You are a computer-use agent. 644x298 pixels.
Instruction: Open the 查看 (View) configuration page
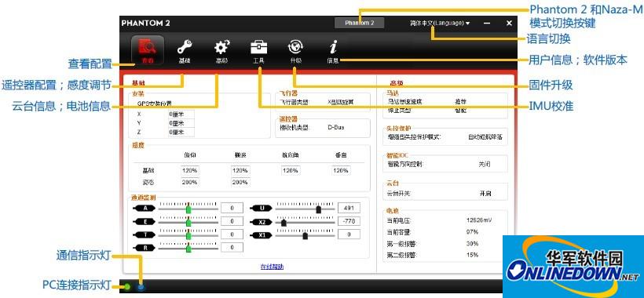point(148,51)
